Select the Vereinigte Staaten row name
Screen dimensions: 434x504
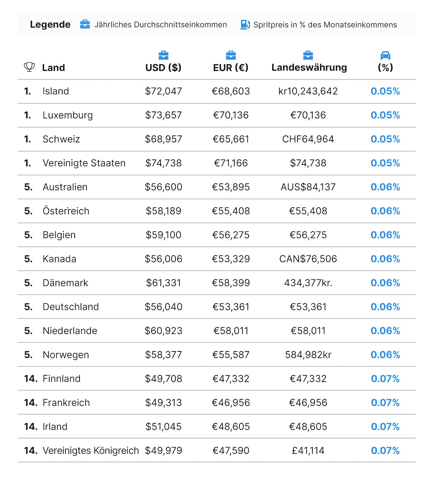click(x=84, y=163)
